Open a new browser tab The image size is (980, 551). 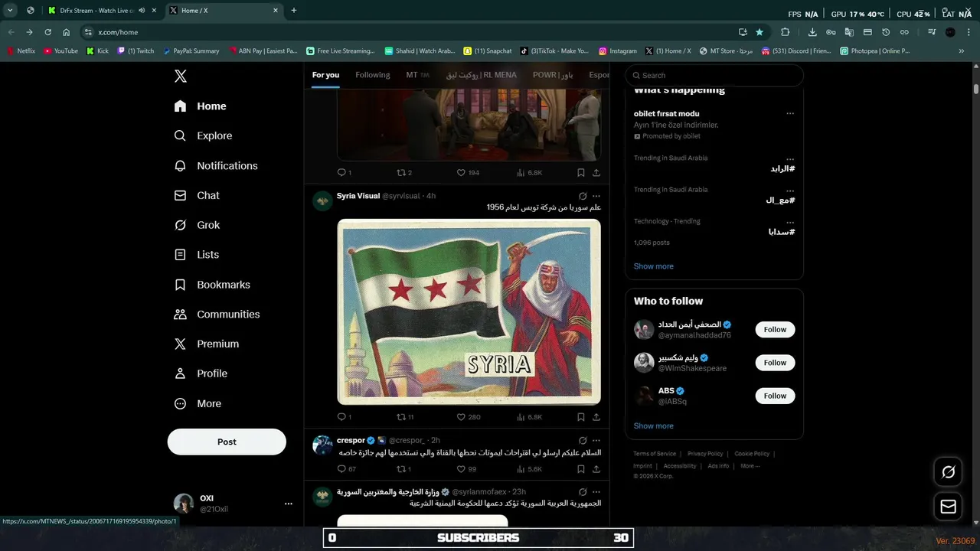294,11
